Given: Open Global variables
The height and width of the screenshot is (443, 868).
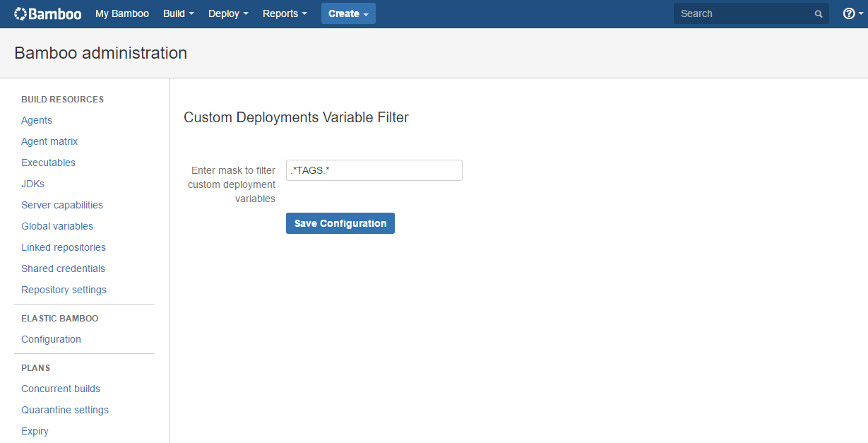Looking at the screenshot, I should [x=57, y=226].
